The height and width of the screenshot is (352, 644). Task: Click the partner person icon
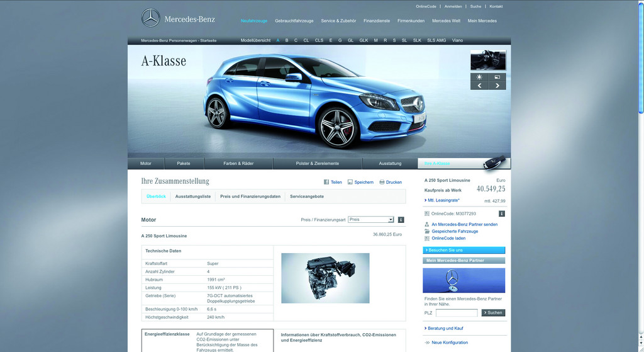(x=427, y=225)
